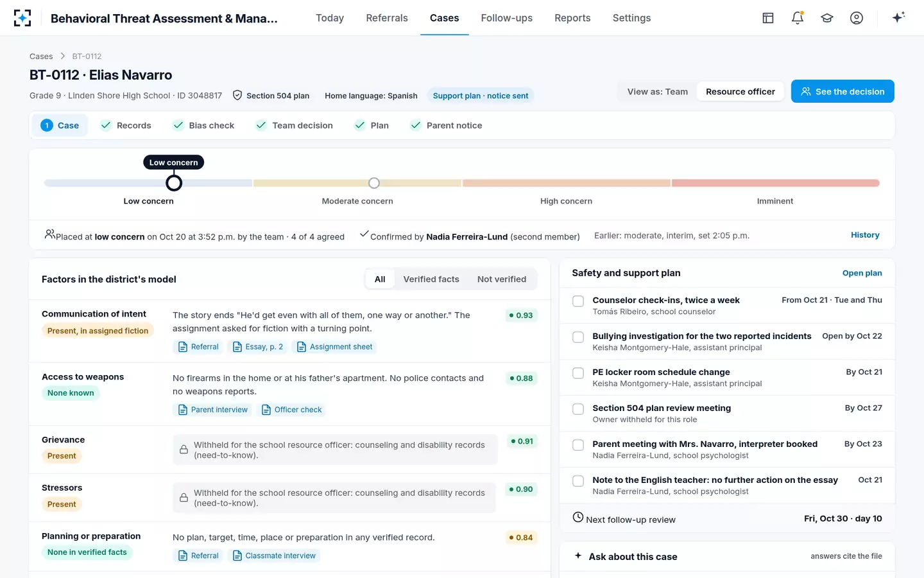Expand the Ask about this case panel
Image resolution: width=924 pixels, height=578 pixels.
tap(727, 556)
